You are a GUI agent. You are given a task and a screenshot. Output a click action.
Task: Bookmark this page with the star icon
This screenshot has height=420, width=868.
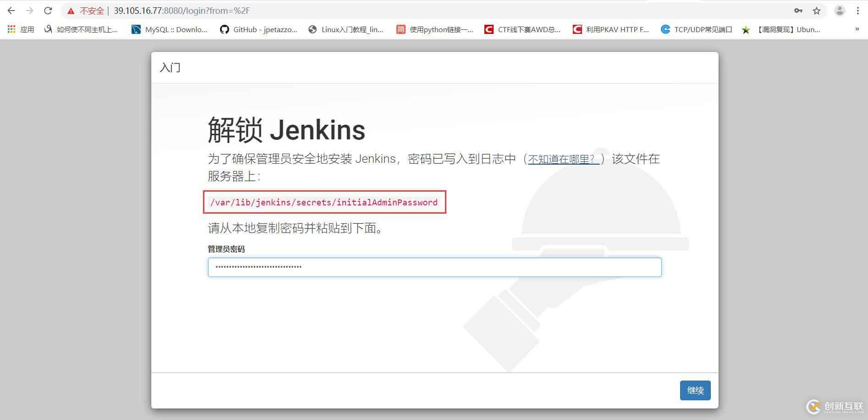[817, 11]
